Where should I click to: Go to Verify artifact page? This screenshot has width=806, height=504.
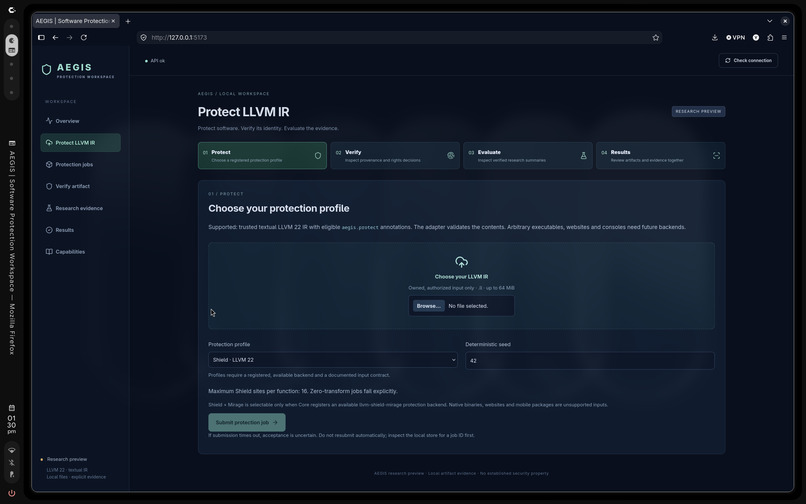[x=80, y=186]
